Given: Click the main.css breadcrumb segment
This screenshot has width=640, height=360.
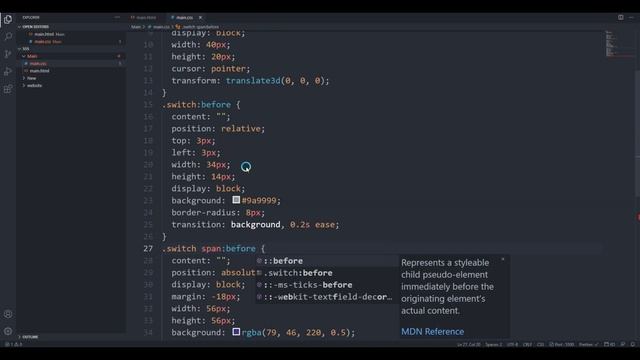Looking at the screenshot, I should 159,27.
